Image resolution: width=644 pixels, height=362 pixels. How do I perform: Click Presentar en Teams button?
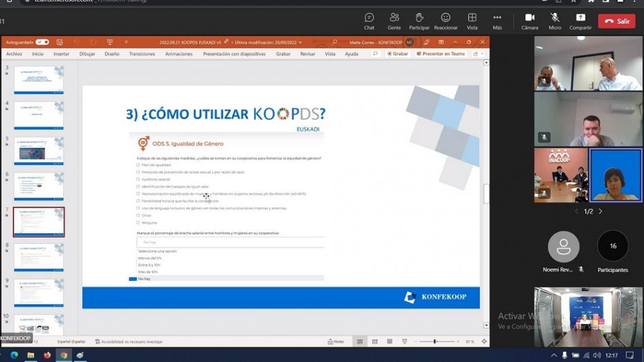[x=441, y=54]
